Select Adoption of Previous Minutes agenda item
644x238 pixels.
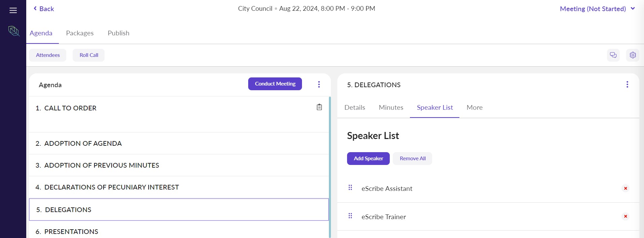102,165
